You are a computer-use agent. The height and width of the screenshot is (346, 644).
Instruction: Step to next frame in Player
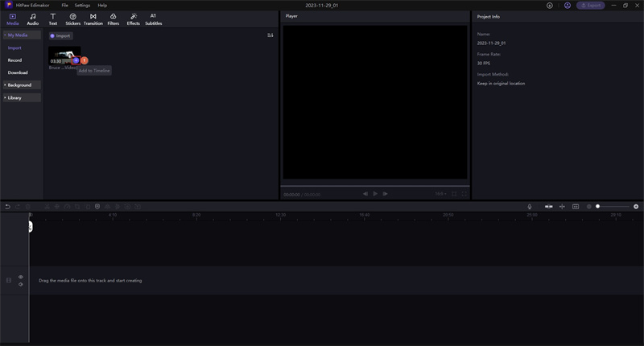(x=386, y=194)
